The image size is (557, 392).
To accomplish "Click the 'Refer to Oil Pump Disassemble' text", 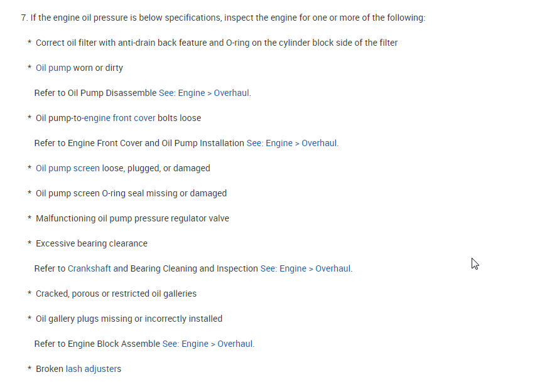I will (x=95, y=93).
